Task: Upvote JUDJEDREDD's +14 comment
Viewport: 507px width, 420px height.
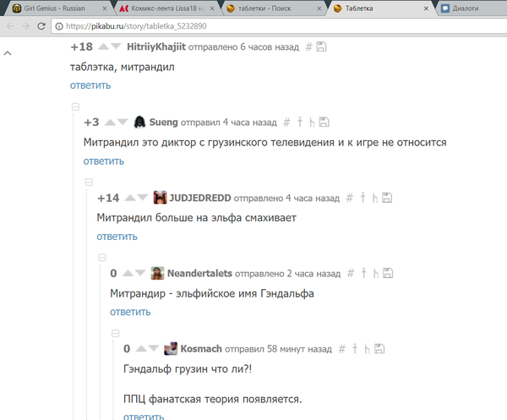Action: click(130, 198)
